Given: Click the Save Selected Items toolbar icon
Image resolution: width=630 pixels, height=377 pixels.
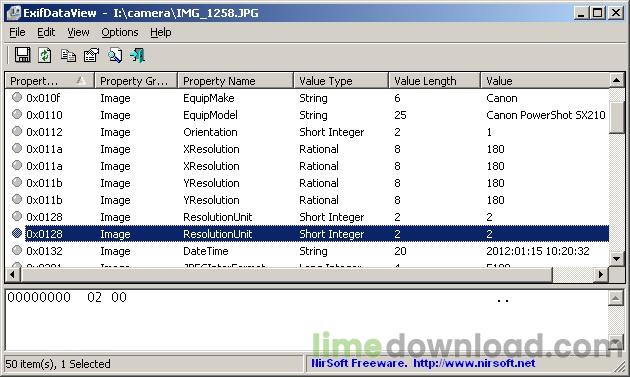Looking at the screenshot, I should coord(22,55).
